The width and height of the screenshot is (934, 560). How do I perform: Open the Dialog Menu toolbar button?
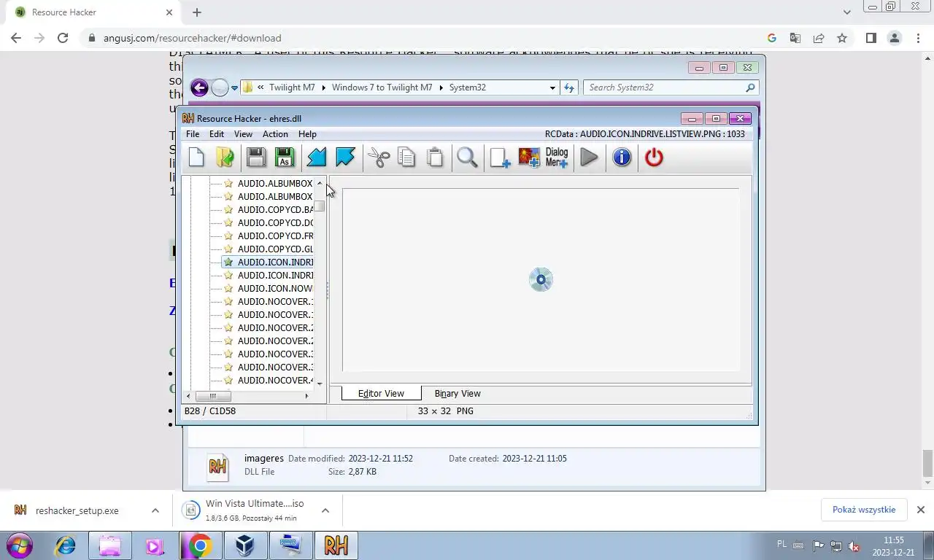[x=557, y=157]
